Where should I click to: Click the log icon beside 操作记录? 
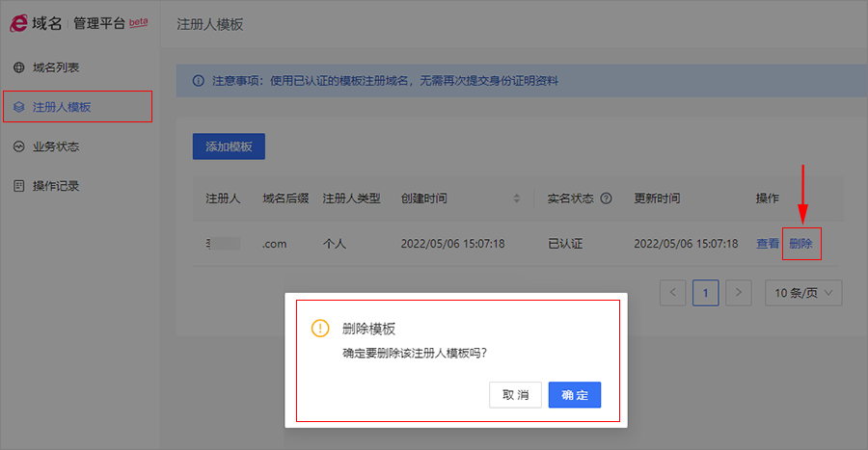18,185
